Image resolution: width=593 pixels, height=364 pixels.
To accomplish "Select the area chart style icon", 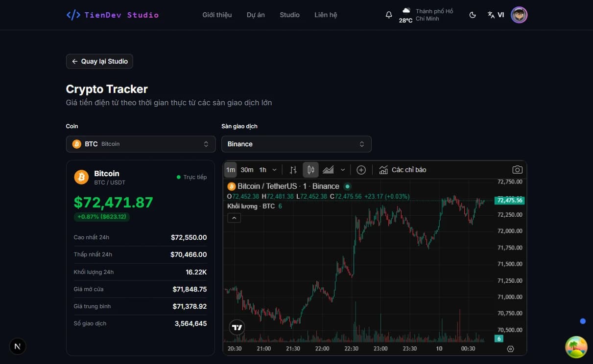I will (x=328, y=170).
